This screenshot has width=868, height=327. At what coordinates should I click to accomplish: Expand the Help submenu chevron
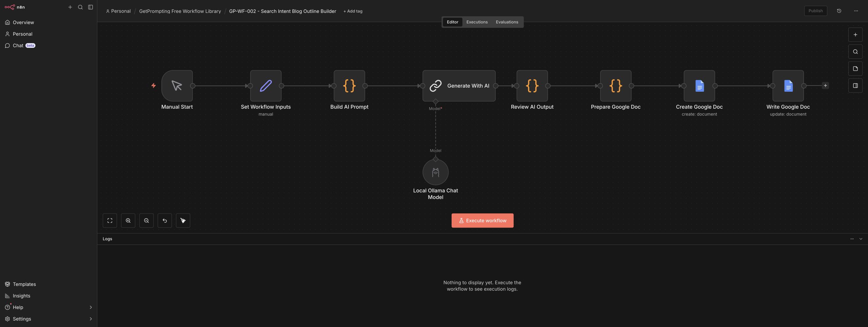tap(91, 307)
